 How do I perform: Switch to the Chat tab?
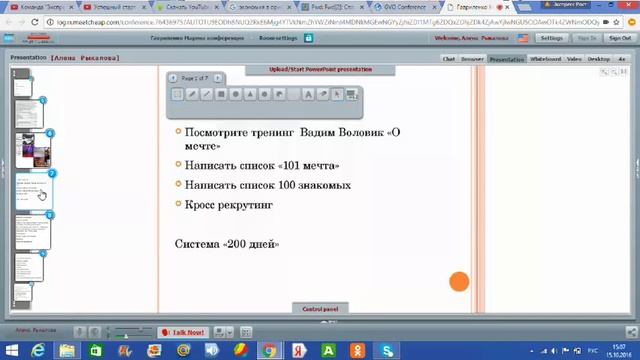[449, 59]
